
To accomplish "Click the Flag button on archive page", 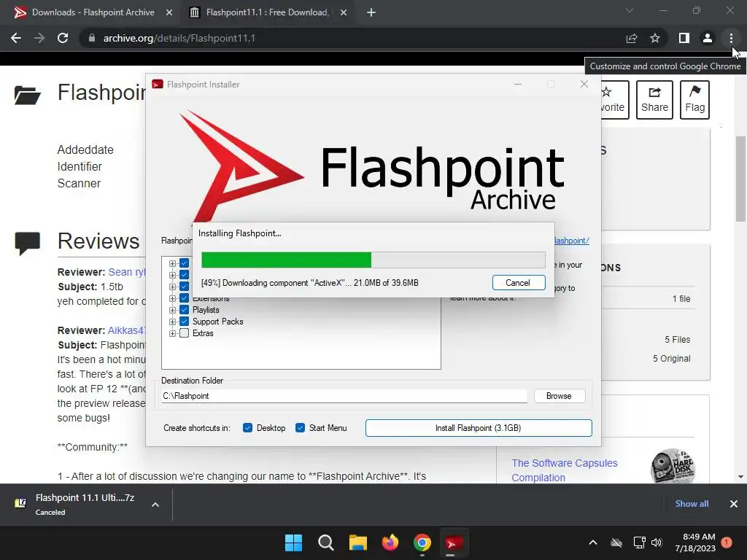I will tap(694, 99).
